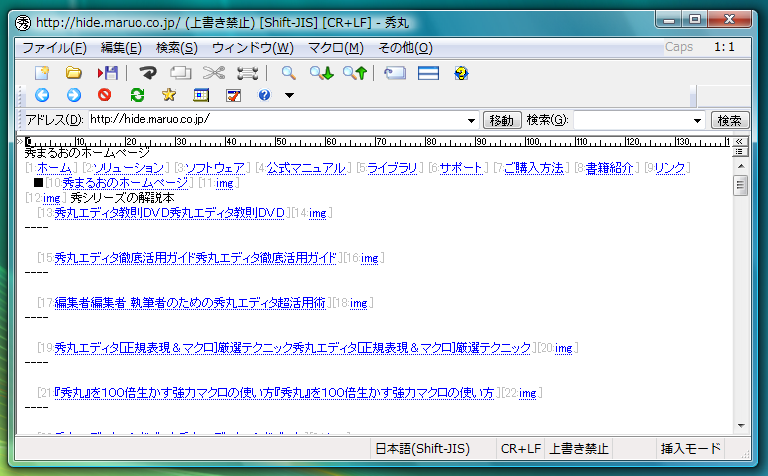768x476 pixels.
Task: Click the New file toolbar icon
Action: (x=42, y=73)
